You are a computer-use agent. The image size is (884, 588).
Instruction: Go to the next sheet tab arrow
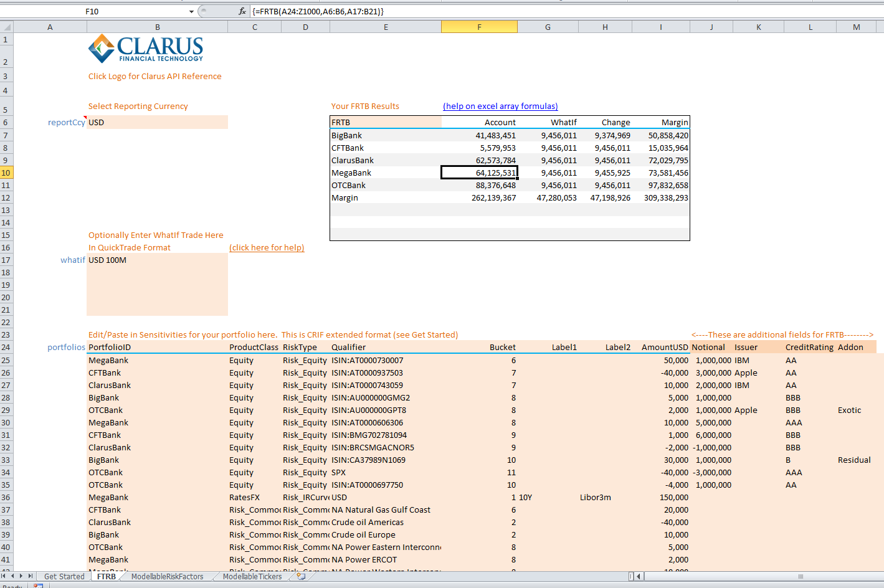point(21,576)
